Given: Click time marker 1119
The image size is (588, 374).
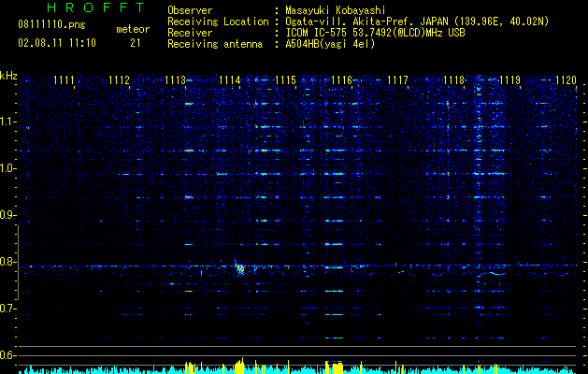Looking at the screenshot, I should 510,80.
